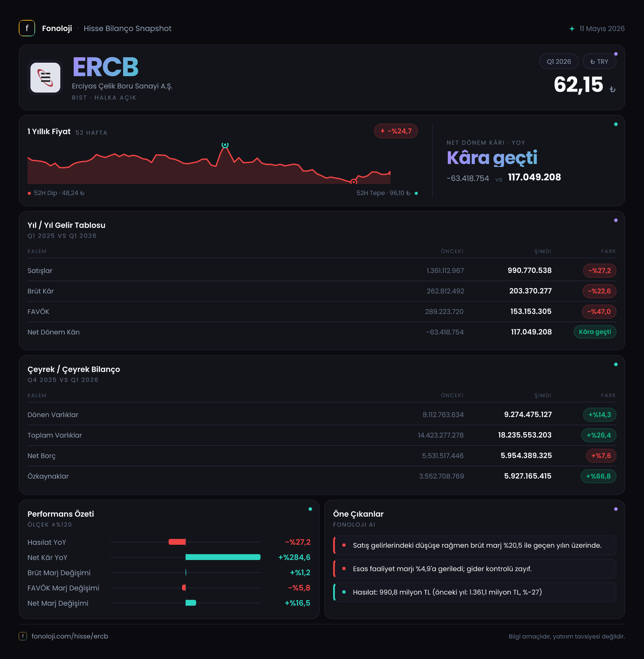Click the teal dot beside 52H Tepe
This screenshot has height=659, width=644.
(x=416, y=193)
